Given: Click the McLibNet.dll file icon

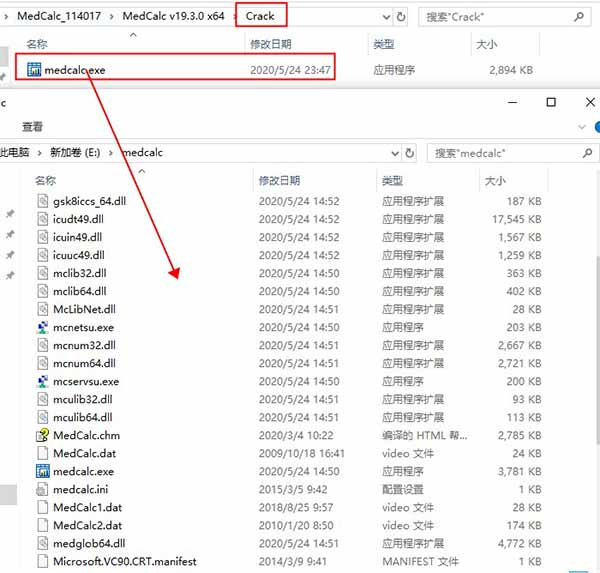Looking at the screenshot, I should (42, 309).
